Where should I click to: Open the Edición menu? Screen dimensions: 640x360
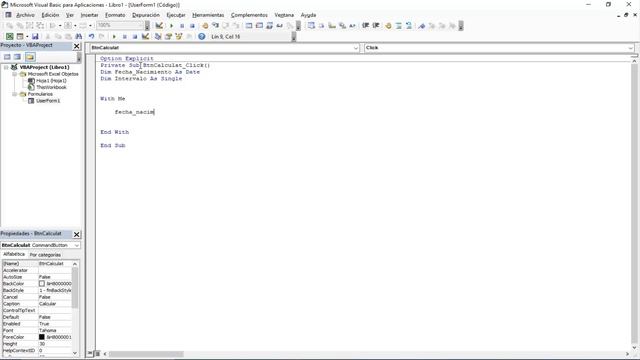tap(50, 15)
